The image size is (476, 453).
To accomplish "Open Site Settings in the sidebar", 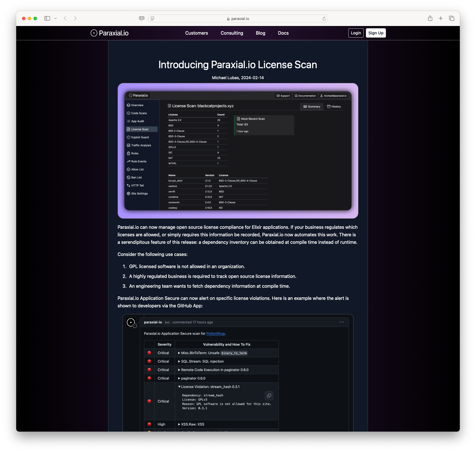I will 139,193.
